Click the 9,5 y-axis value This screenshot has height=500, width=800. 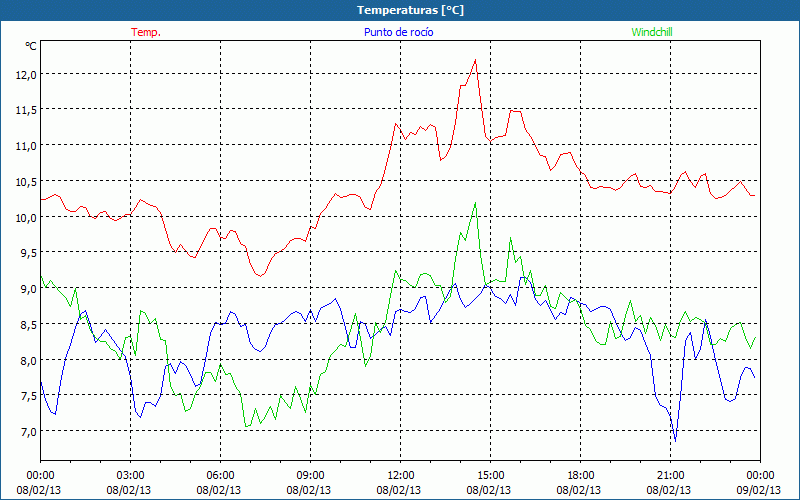(x=29, y=253)
